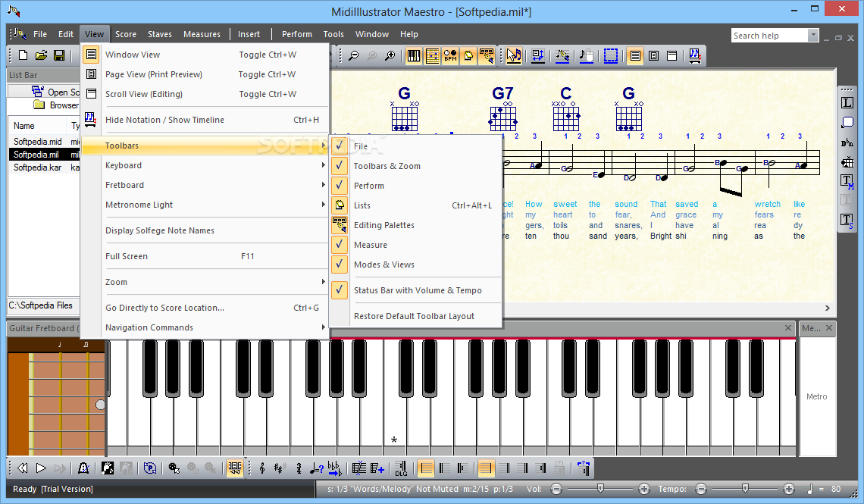
Task: Click the tempo note question icon
Action: click(316, 468)
